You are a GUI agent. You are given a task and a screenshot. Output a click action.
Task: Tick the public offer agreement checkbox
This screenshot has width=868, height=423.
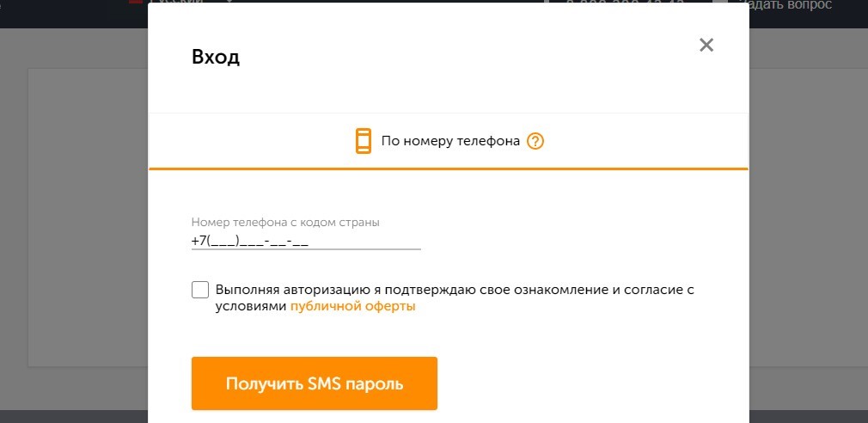click(x=200, y=290)
